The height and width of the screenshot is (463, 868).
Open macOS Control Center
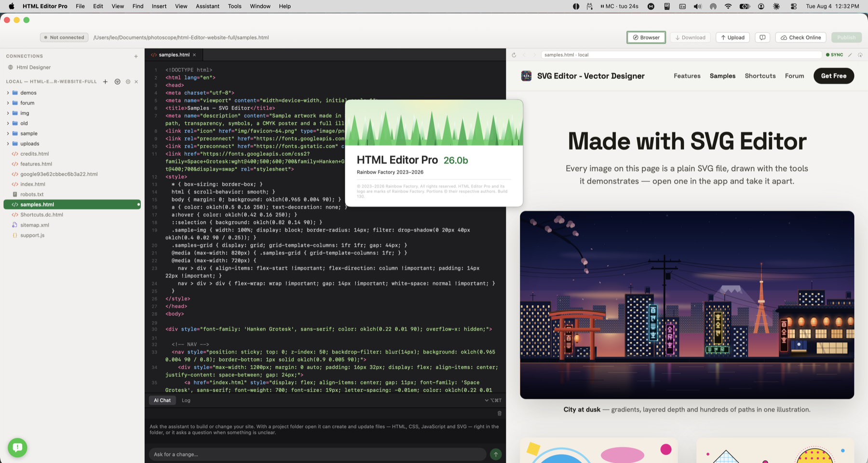click(794, 6)
